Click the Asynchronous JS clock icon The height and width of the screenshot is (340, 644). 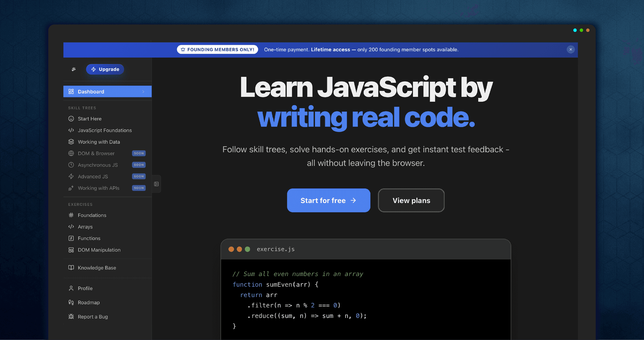pyautogui.click(x=71, y=165)
